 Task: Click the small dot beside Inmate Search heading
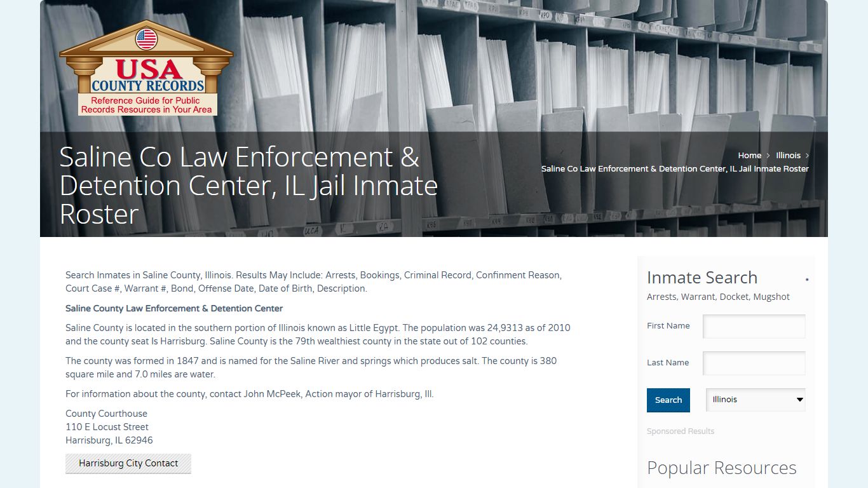807,280
